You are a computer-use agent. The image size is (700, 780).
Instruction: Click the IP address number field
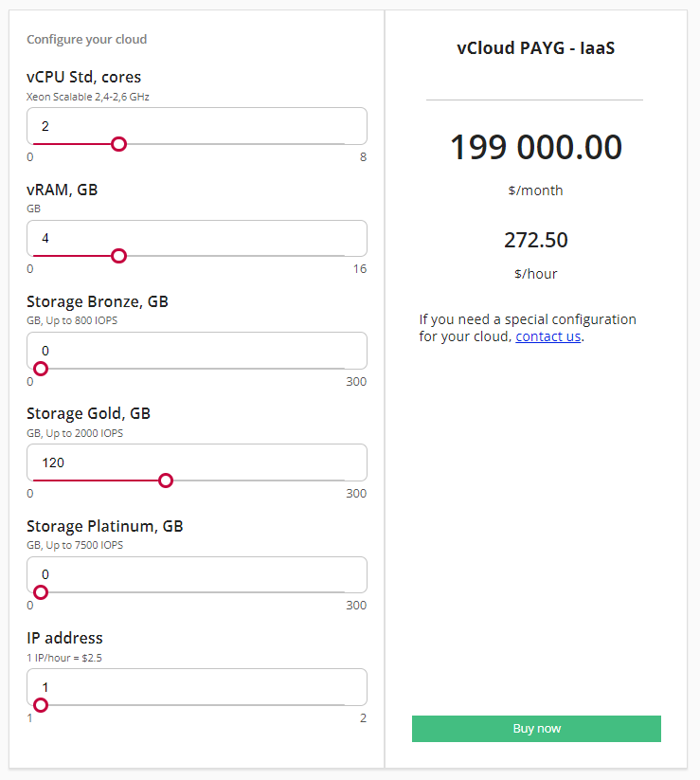coord(196,685)
